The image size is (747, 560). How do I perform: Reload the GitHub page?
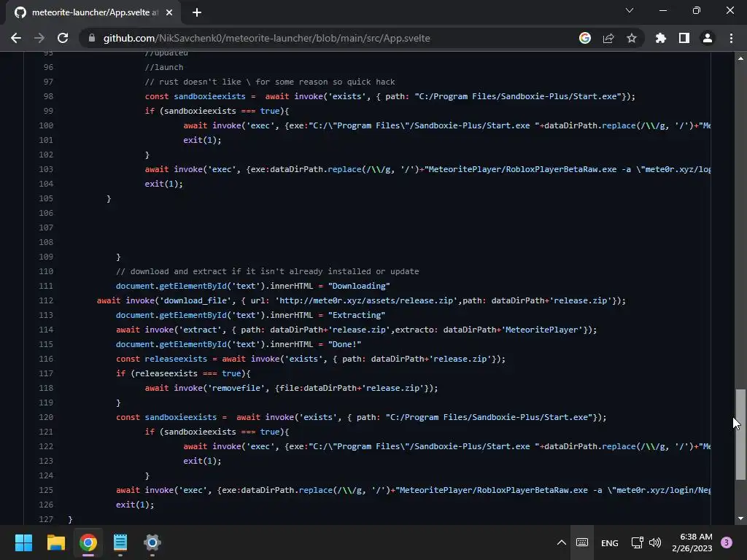(x=63, y=38)
